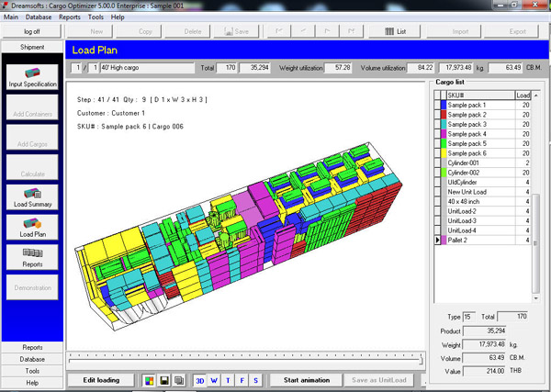Select the Load Plan sidebar icon

(32, 228)
